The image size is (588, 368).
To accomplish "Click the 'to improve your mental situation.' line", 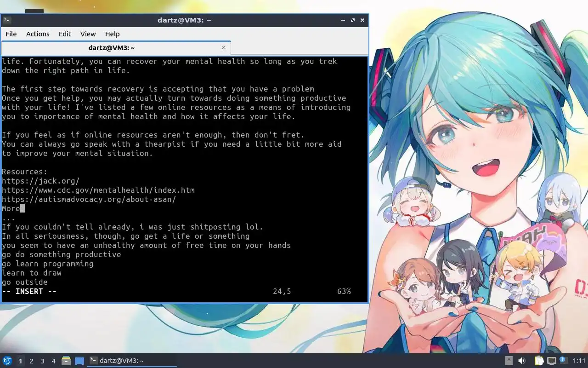I will (78, 153).
